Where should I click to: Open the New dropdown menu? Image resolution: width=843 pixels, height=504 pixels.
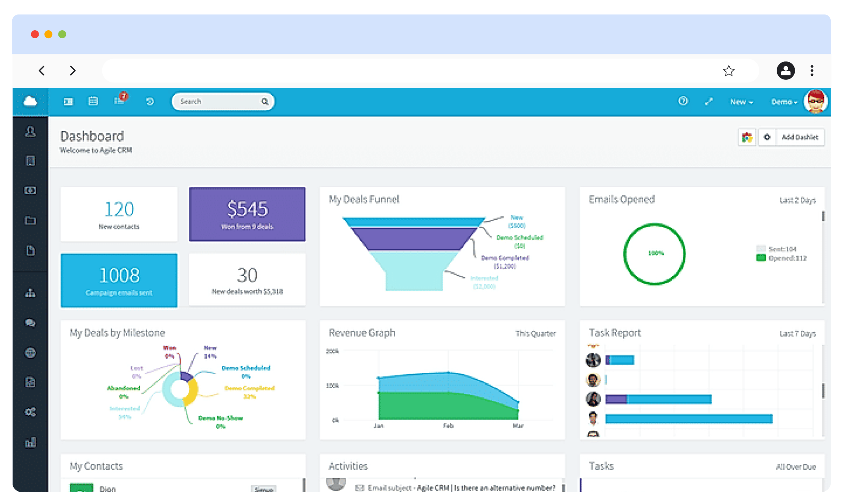(740, 101)
